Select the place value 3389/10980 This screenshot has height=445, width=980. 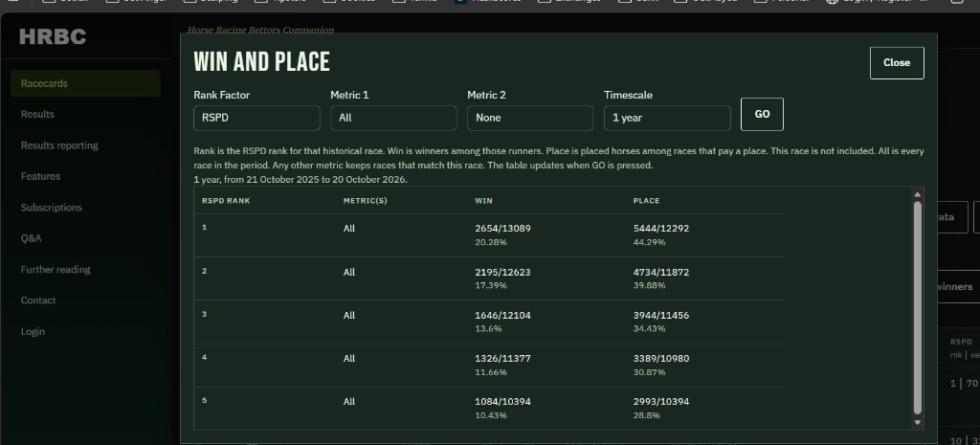[x=660, y=359]
